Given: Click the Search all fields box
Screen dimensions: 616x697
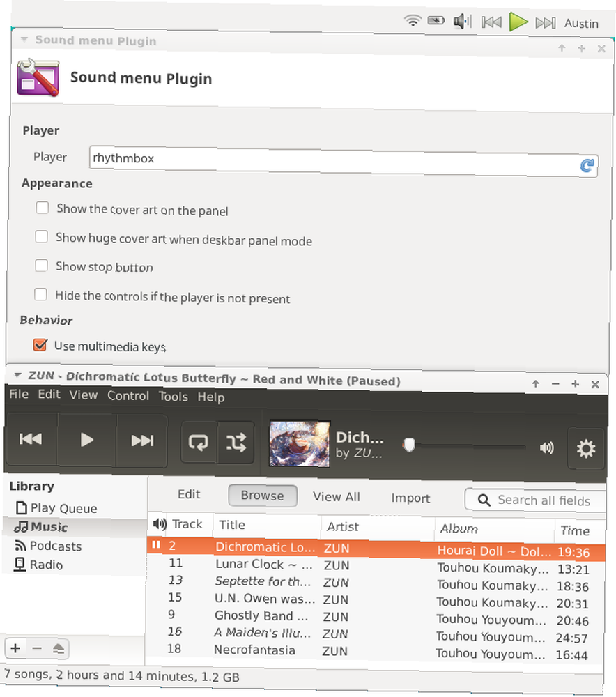Looking at the screenshot, I should pos(536,500).
